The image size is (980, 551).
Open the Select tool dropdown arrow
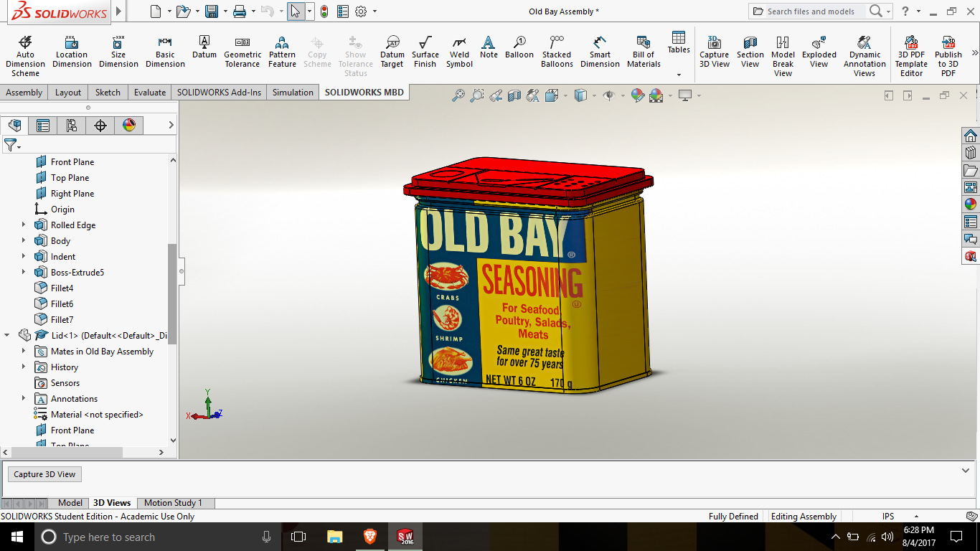[309, 11]
